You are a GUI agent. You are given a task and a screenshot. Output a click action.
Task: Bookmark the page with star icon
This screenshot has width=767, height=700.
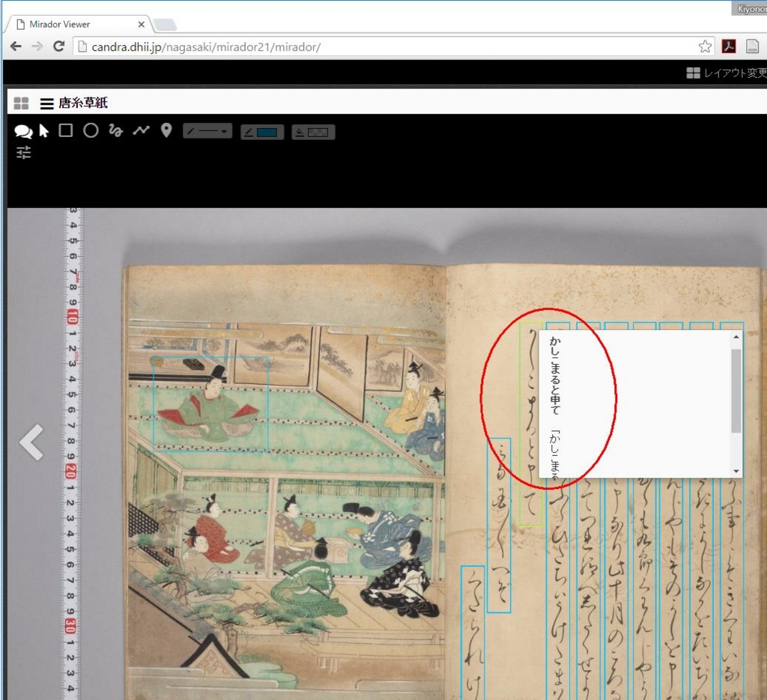pyautogui.click(x=705, y=46)
